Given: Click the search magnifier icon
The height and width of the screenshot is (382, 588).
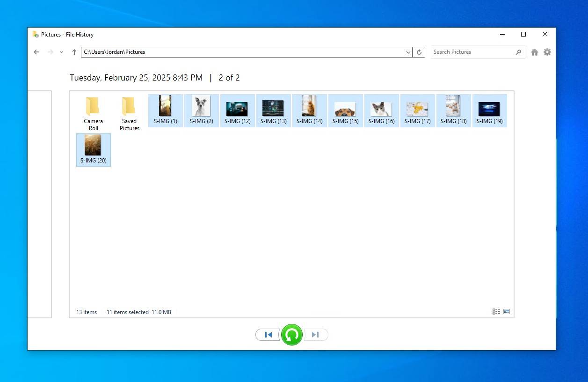Looking at the screenshot, I should (x=518, y=52).
